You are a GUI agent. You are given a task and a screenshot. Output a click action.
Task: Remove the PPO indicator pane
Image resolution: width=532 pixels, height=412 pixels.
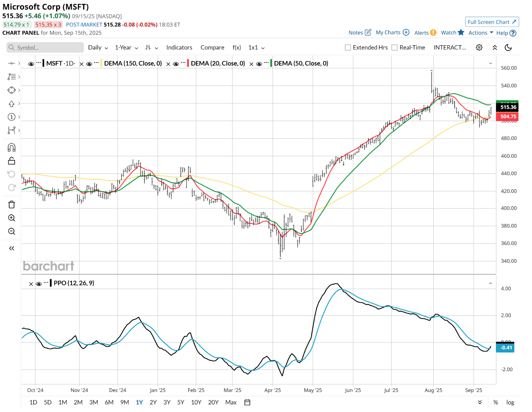(31, 284)
